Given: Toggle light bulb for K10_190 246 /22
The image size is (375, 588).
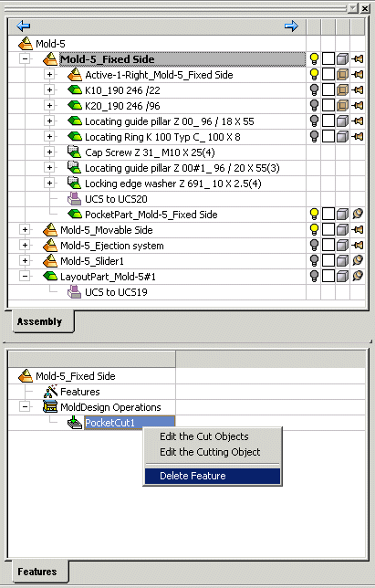Looking at the screenshot, I should pos(314,90).
